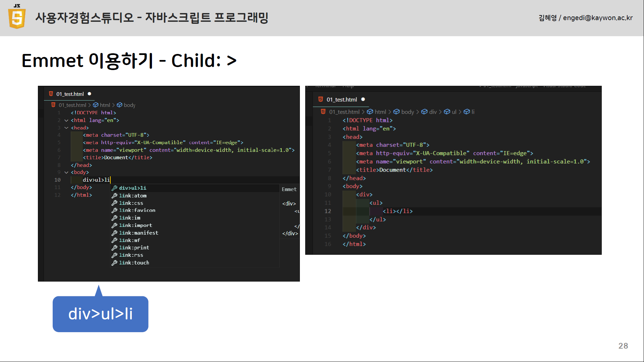Image resolution: width=644 pixels, height=362 pixels.
Task: Select the left 01_test.html editor tab
Action: click(70, 94)
